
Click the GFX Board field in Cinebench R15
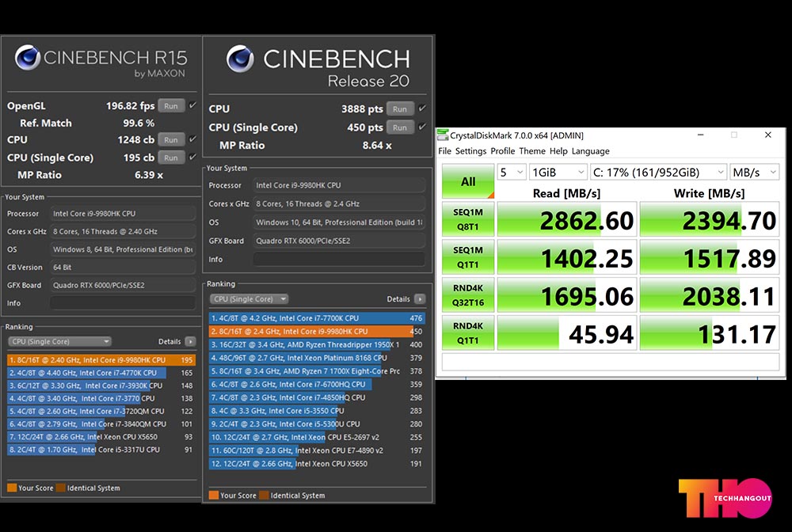pyautogui.click(x=122, y=285)
